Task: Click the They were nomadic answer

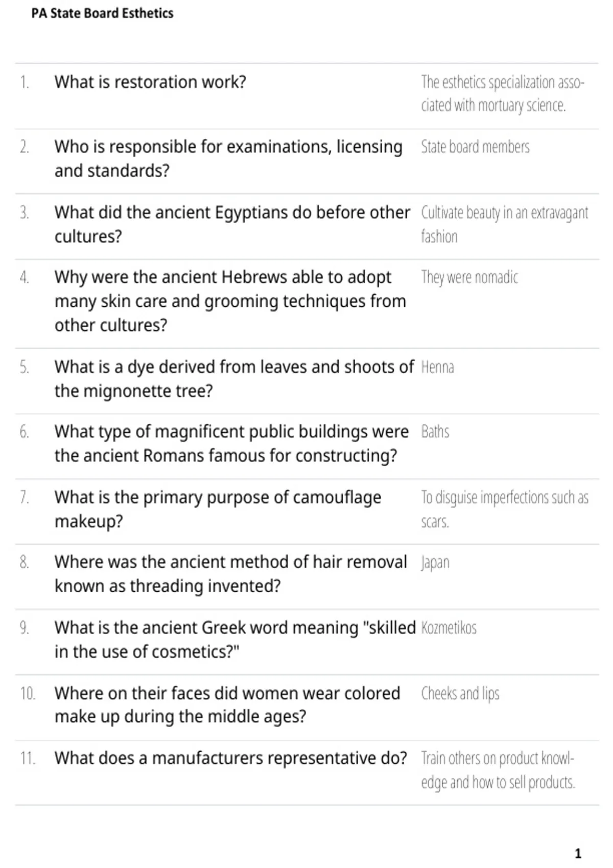Action: pos(469,277)
